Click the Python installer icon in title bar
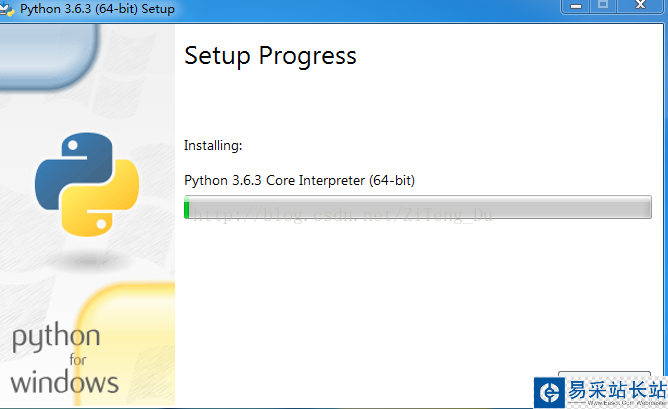Image resolution: width=668 pixels, height=409 pixels. point(9,9)
